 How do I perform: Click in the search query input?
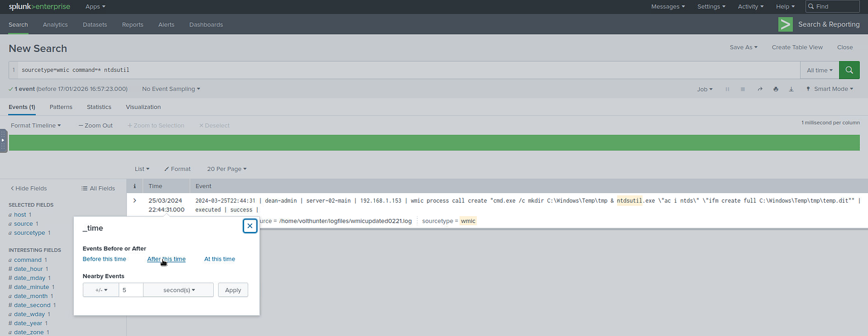[410, 70]
